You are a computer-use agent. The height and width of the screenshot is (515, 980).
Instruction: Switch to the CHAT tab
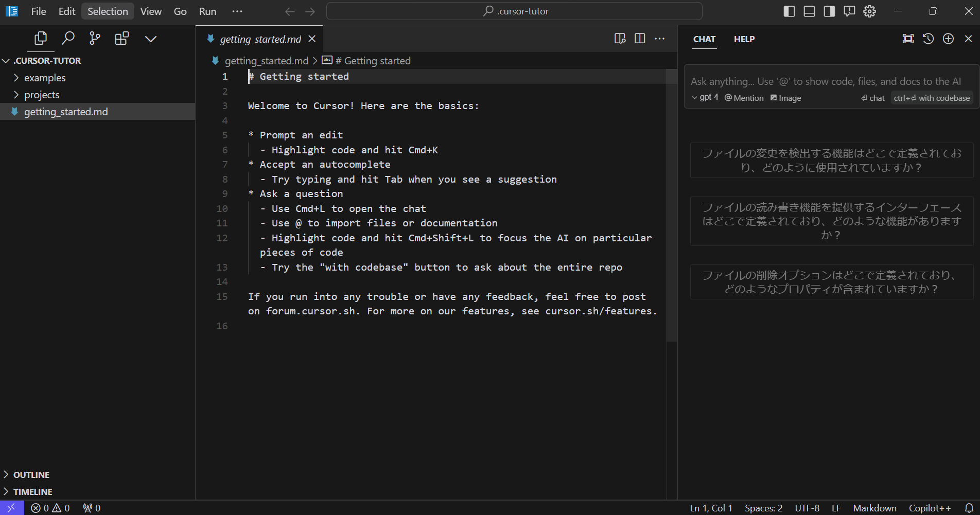(x=704, y=39)
